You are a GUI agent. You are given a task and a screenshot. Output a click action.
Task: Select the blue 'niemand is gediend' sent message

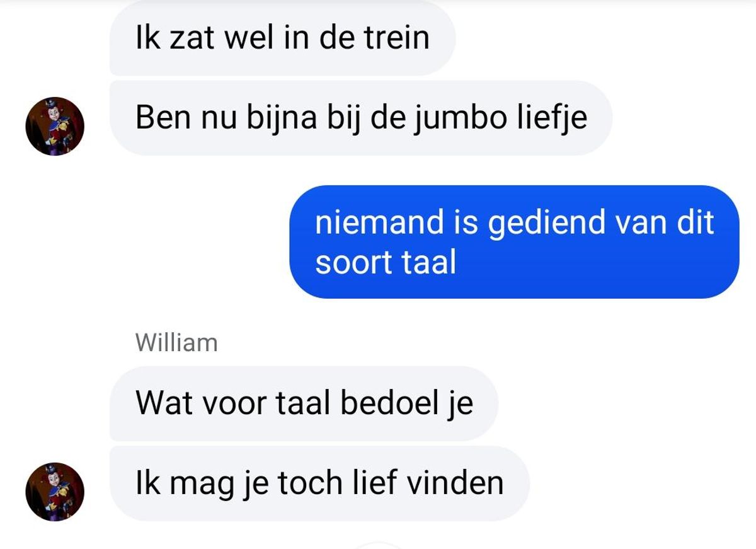pyautogui.click(x=514, y=242)
